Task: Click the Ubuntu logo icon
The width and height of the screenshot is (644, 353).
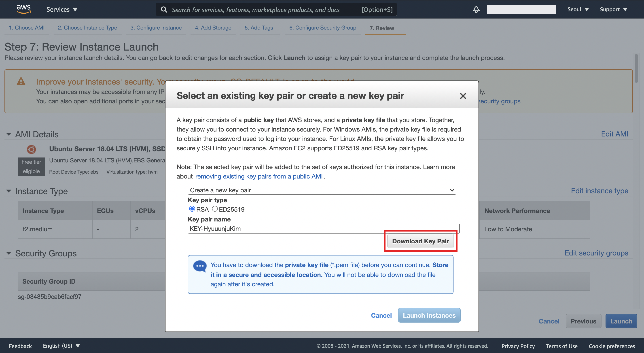Action: click(x=31, y=149)
